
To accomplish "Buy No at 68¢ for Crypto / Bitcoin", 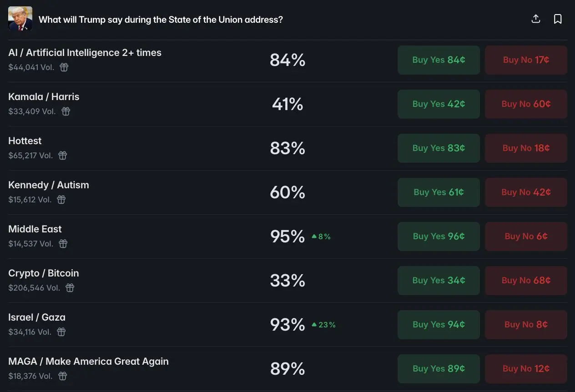I will (x=526, y=281).
